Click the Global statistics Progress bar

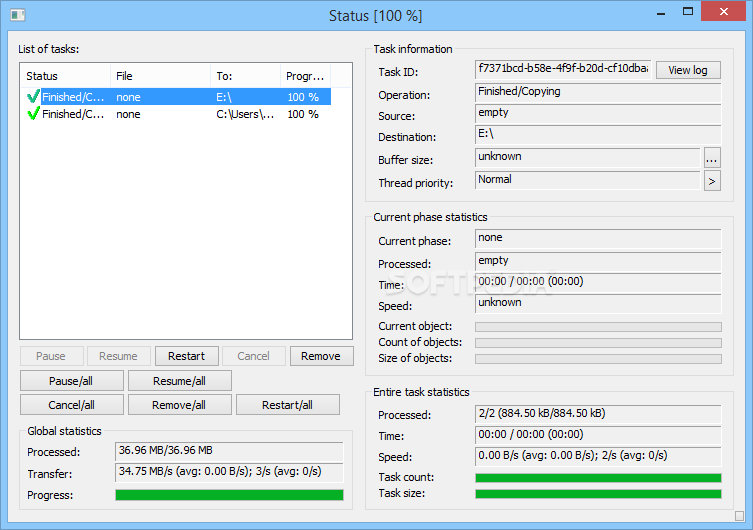[x=229, y=495]
